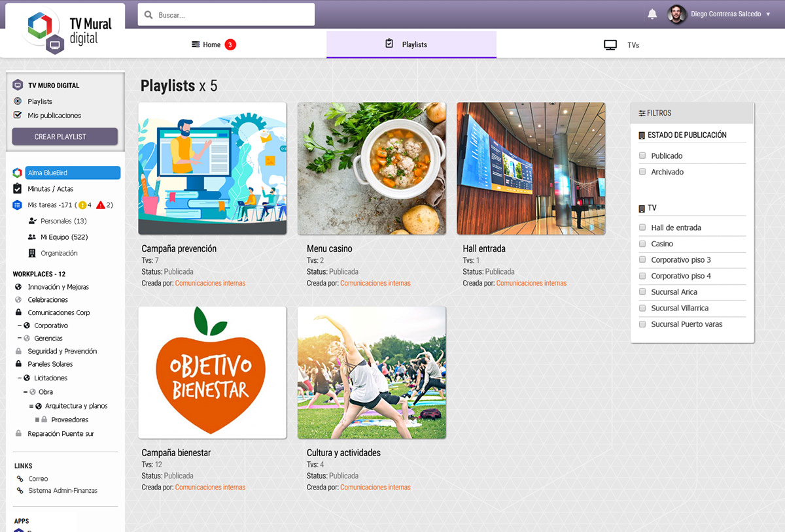
Task: Collapse the Proveedores branch
Action: [x=37, y=420]
